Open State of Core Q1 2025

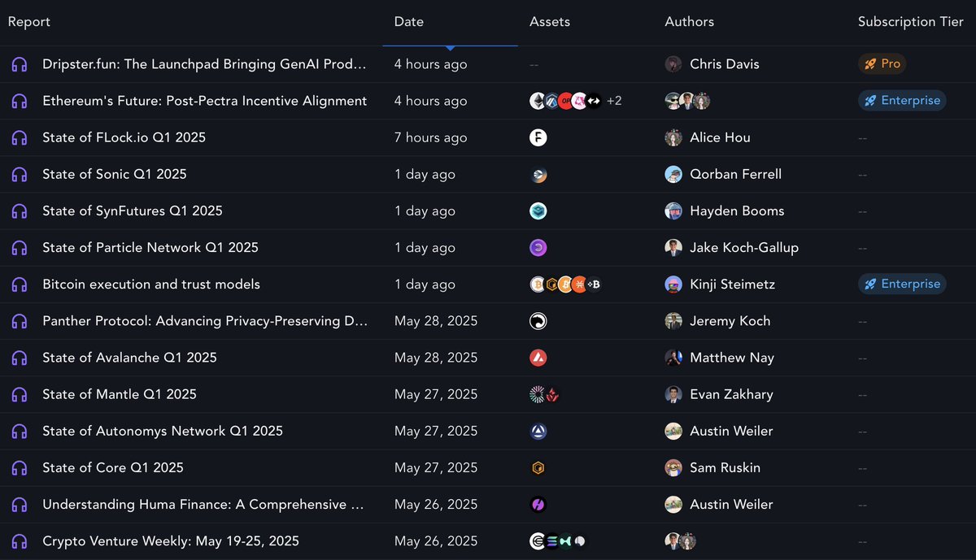point(113,467)
